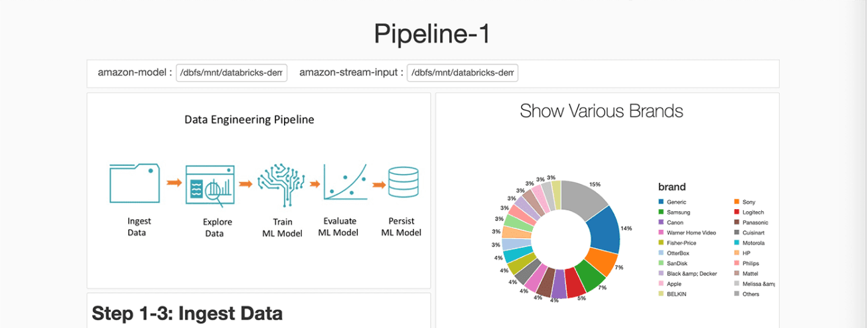Click the Step 1-3: Ingest Data heading

pos(187,313)
